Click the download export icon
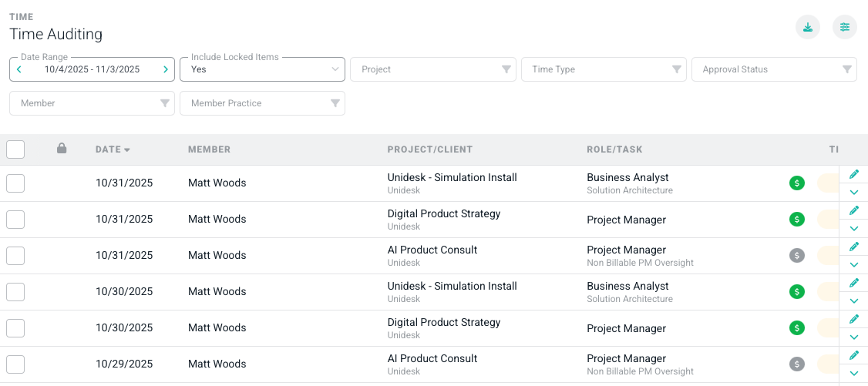The image size is (868, 386). pyautogui.click(x=807, y=28)
